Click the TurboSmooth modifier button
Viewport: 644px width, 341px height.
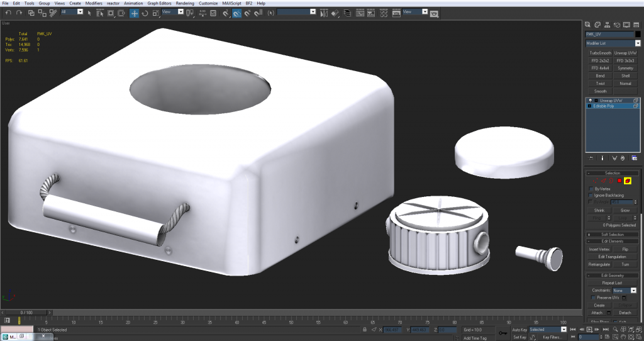(600, 53)
